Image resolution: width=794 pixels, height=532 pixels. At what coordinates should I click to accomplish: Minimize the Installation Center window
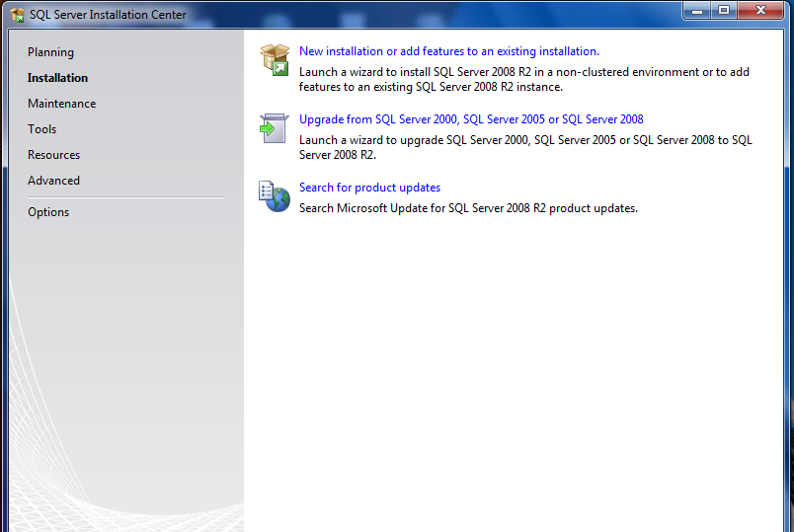(x=697, y=11)
